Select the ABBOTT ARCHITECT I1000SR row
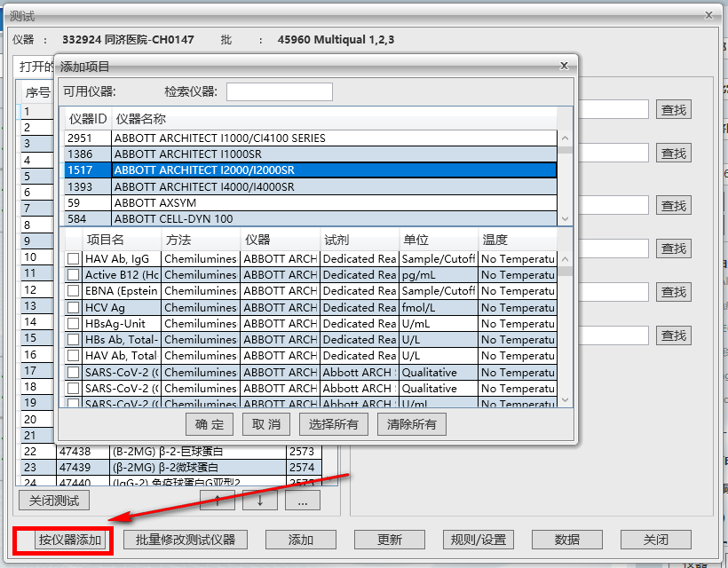This screenshot has width=728, height=568. [266, 153]
